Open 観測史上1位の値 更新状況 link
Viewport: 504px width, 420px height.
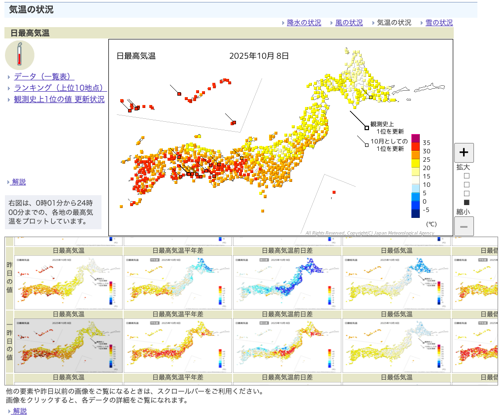click(59, 99)
